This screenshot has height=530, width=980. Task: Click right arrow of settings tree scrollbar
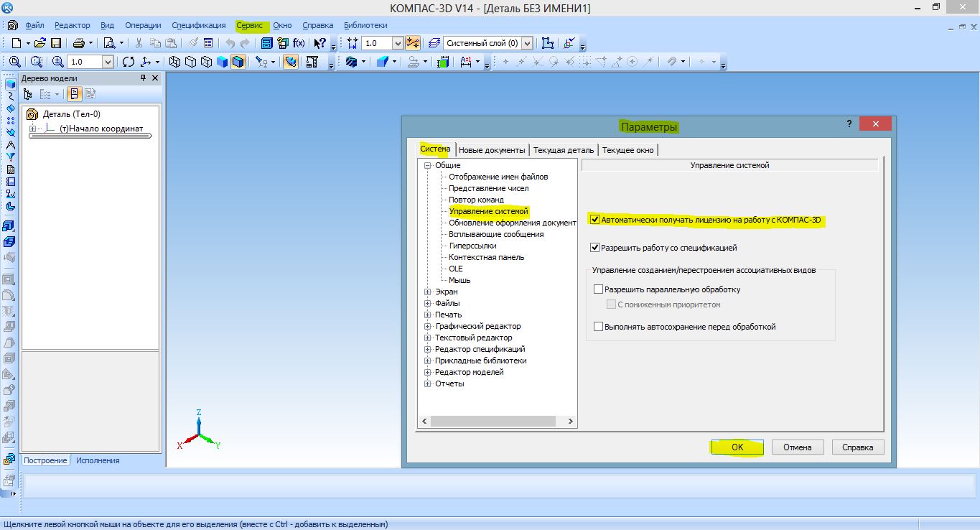coord(571,422)
